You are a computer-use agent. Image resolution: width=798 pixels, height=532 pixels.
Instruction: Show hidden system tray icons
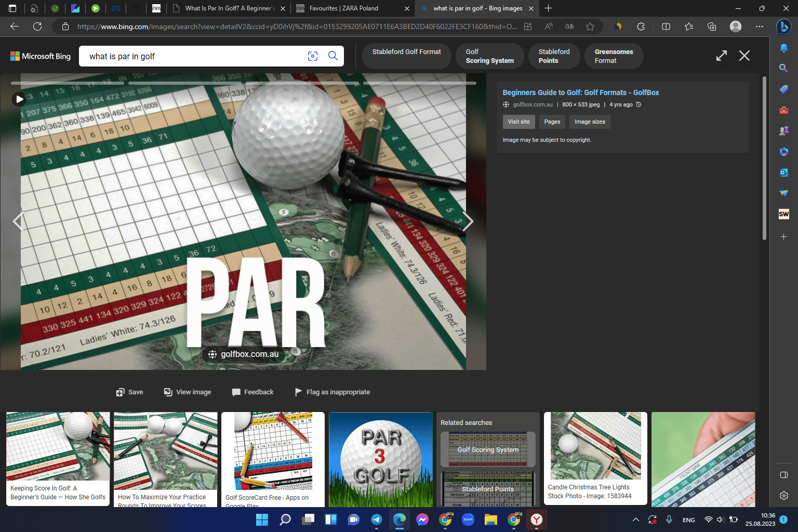click(635, 520)
